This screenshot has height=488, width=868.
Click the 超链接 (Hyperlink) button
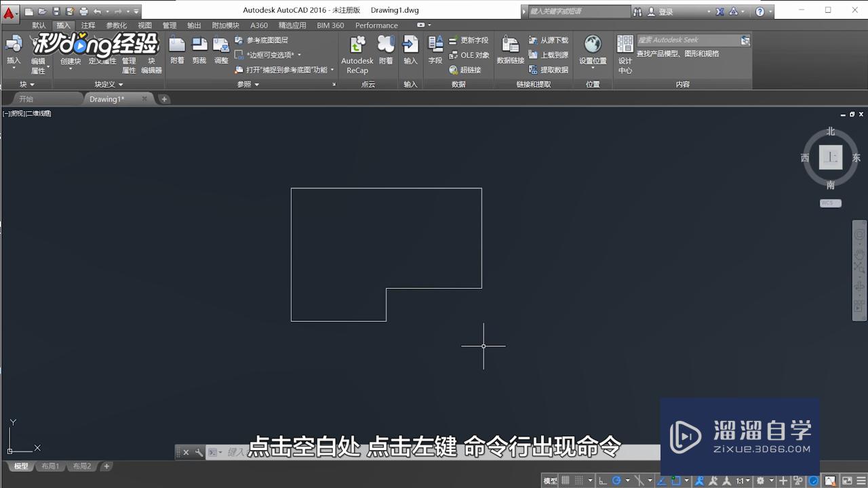tap(471, 70)
